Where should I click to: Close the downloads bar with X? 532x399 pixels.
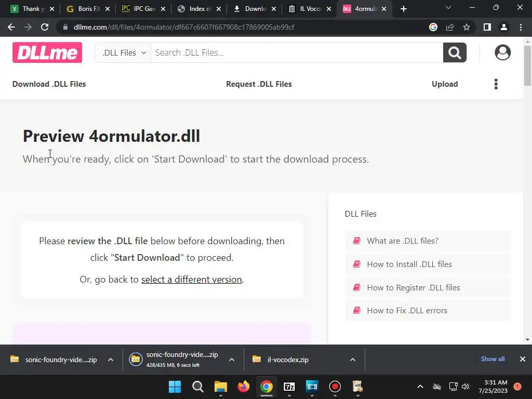coord(523,359)
